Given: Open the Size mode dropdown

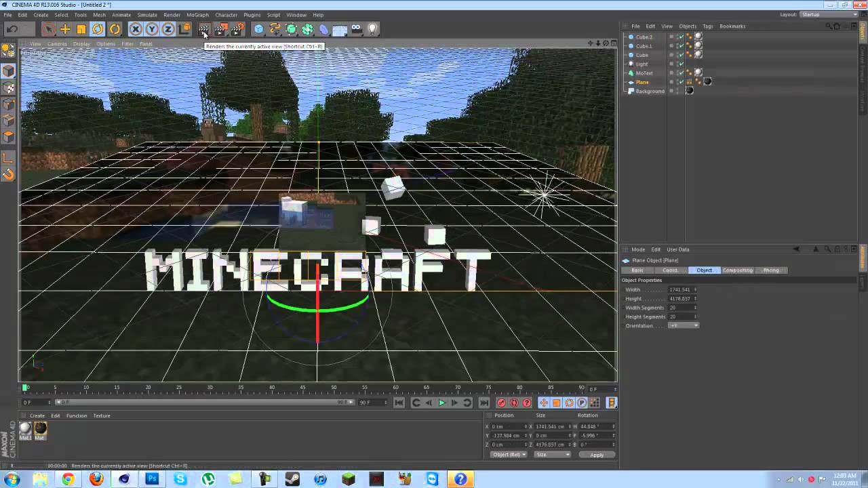Looking at the screenshot, I should [553, 455].
